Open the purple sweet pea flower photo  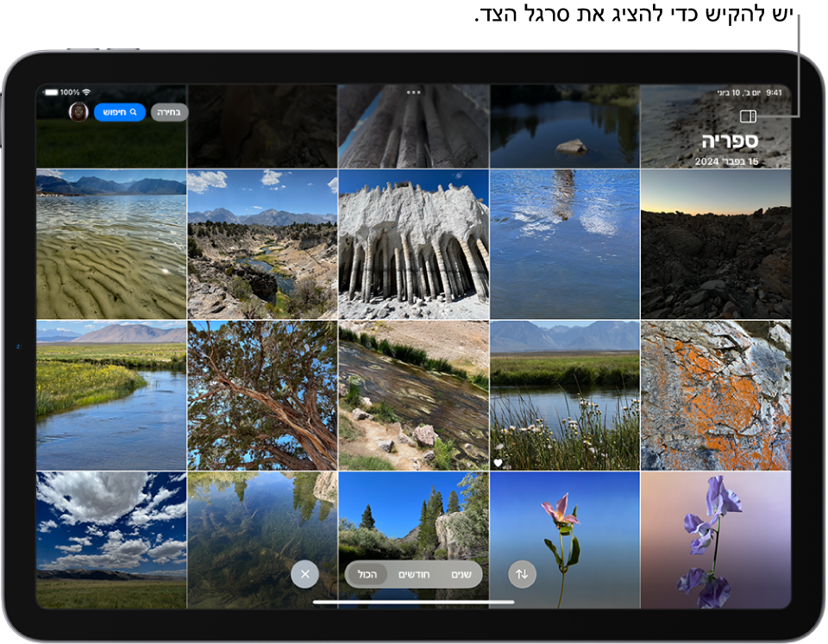(716, 540)
